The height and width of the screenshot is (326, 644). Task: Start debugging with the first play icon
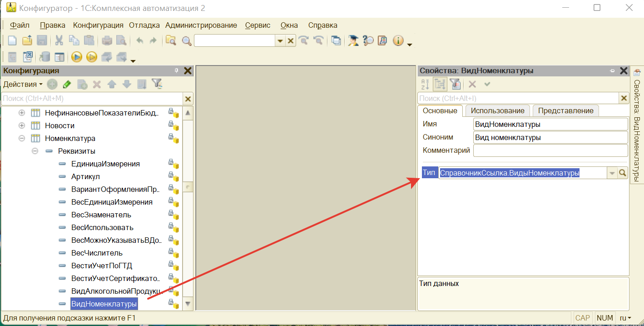(77, 57)
